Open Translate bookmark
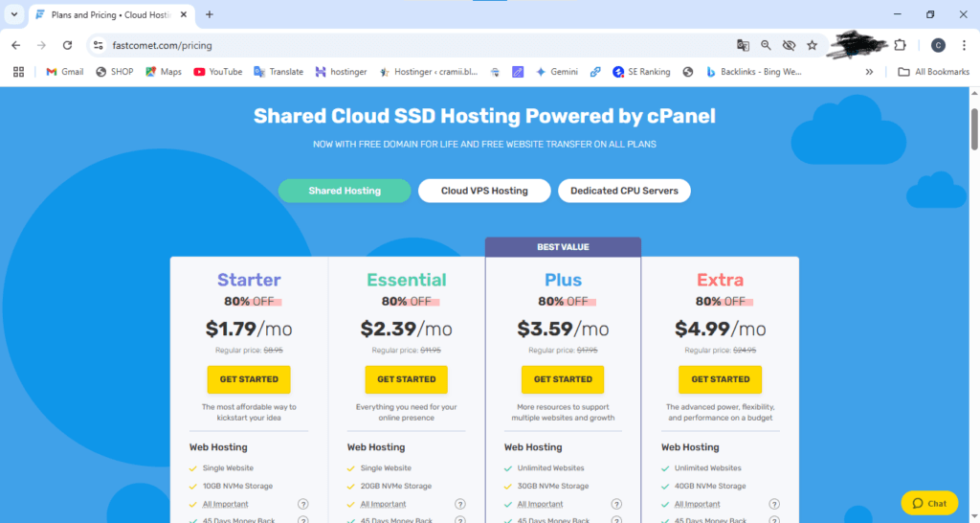The width and height of the screenshot is (980, 523). click(x=278, y=72)
